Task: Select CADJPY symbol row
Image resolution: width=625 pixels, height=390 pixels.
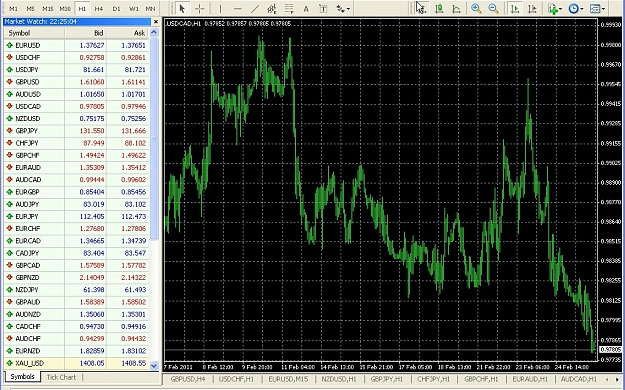Action: pos(77,253)
